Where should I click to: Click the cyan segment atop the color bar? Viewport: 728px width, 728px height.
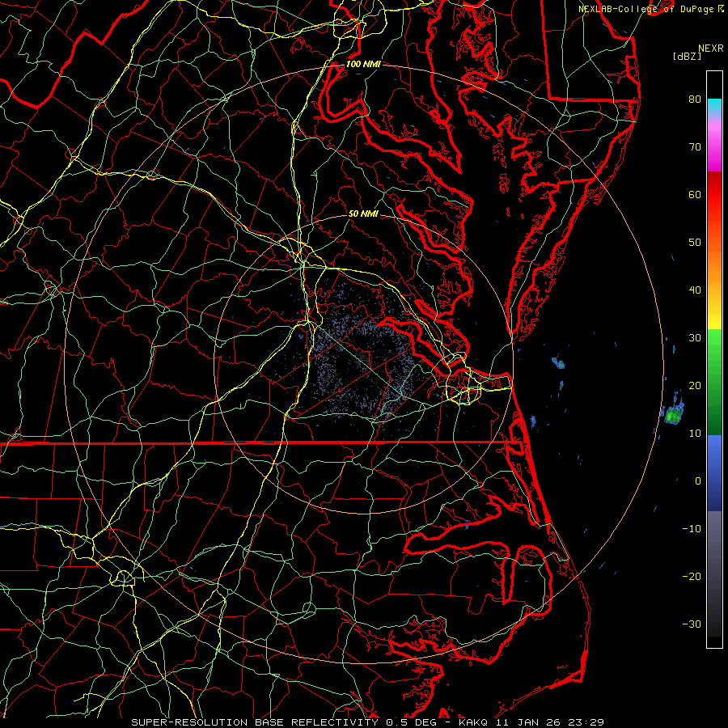[x=714, y=104]
